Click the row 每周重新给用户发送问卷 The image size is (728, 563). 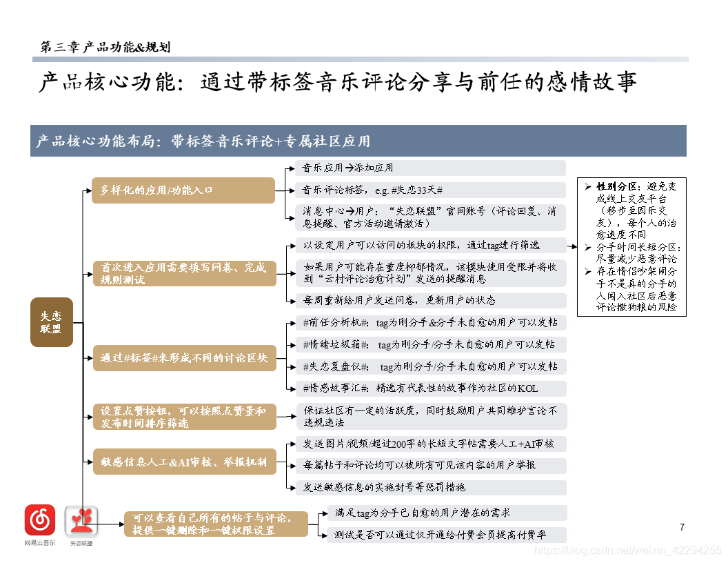click(x=431, y=301)
